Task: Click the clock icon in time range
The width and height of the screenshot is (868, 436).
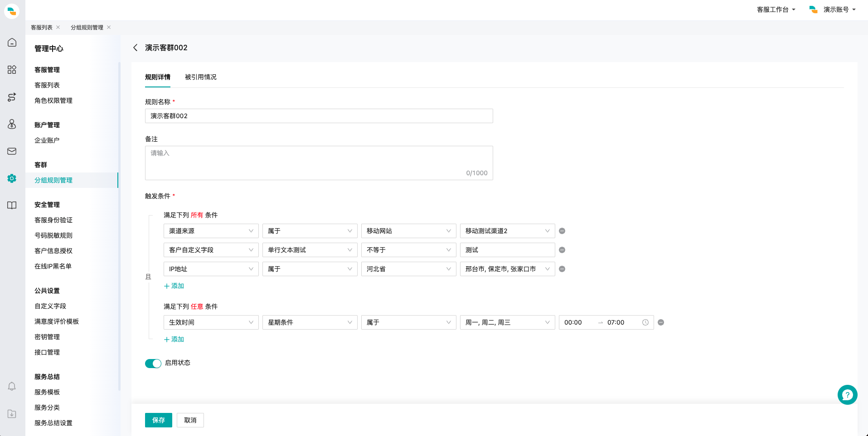Action: pos(645,322)
